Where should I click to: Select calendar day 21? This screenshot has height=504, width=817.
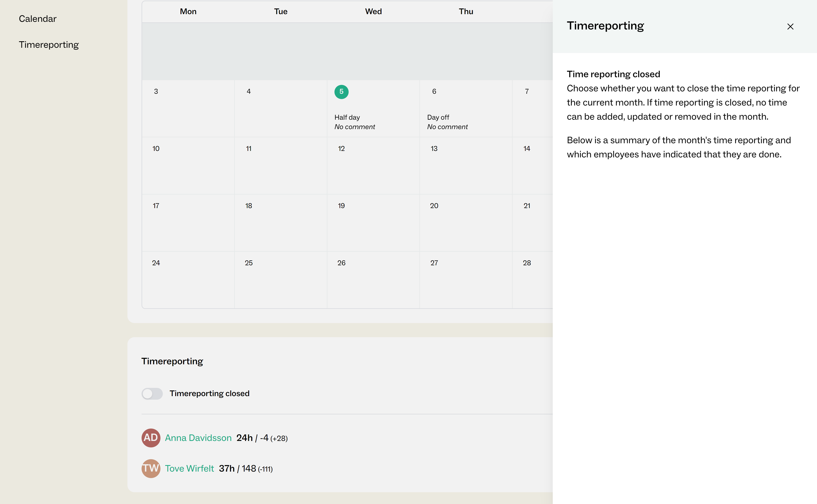[527, 206]
